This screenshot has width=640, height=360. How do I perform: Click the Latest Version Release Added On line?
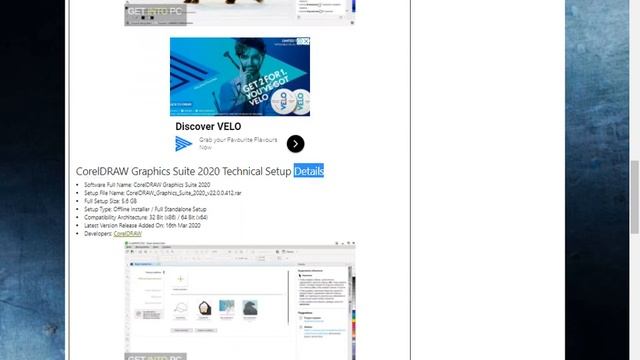click(142, 225)
